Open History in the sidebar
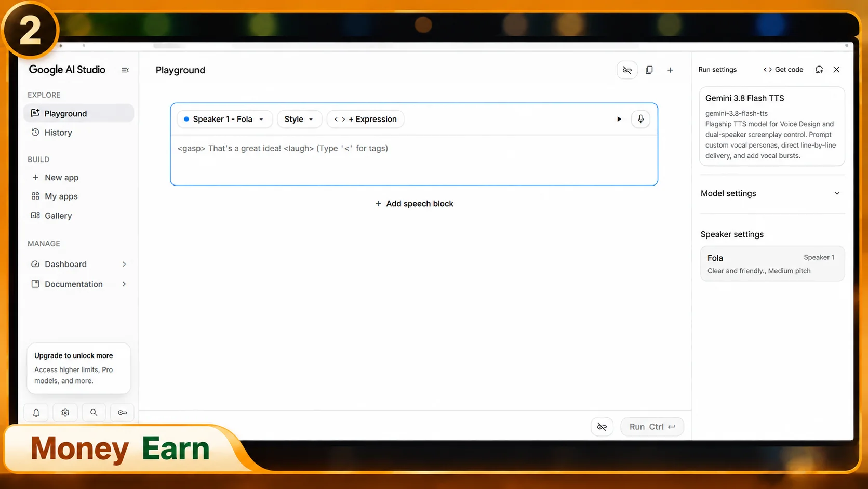The height and width of the screenshot is (489, 868). 78,133
